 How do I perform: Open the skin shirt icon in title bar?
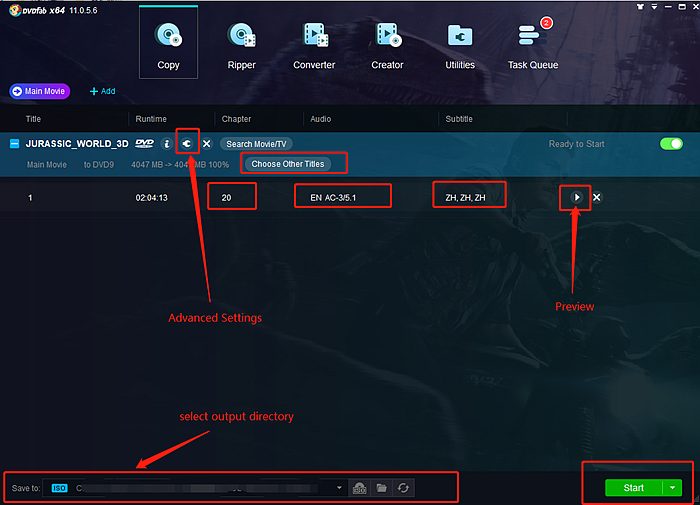tap(640, 7)
